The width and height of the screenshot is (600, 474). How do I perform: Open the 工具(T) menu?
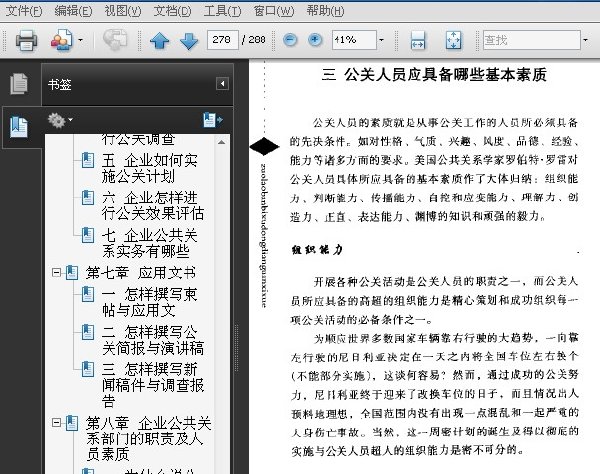point(222,11)
